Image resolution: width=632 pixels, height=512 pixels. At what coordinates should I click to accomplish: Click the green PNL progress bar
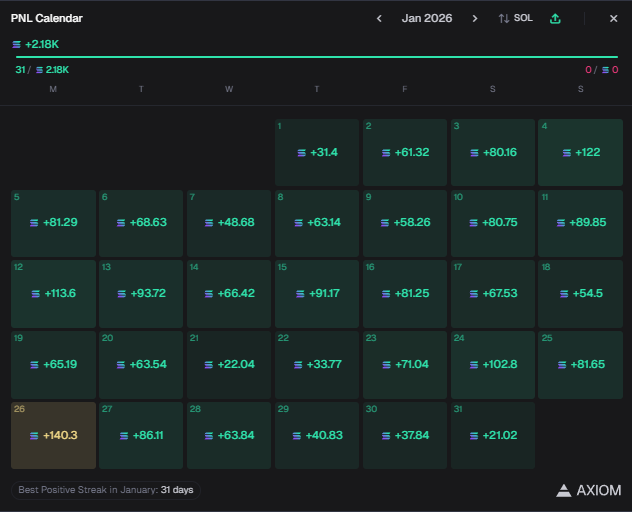pos(316,57)
